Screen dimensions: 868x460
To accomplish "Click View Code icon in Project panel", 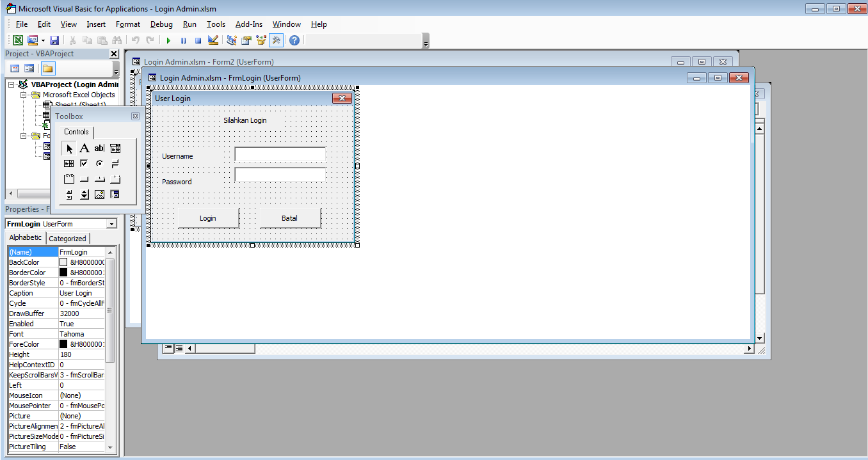I will 15,68.
